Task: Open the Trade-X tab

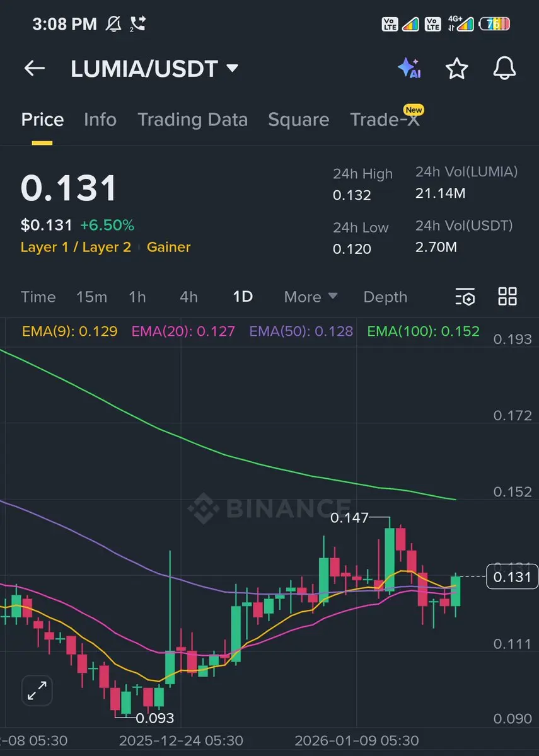Action: (x=385, y=120)
